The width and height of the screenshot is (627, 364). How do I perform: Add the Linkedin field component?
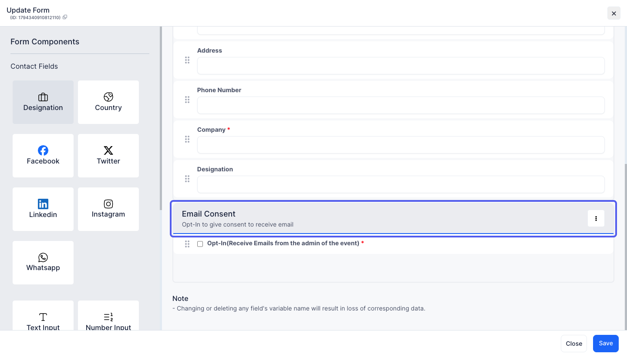coord(43,209)
